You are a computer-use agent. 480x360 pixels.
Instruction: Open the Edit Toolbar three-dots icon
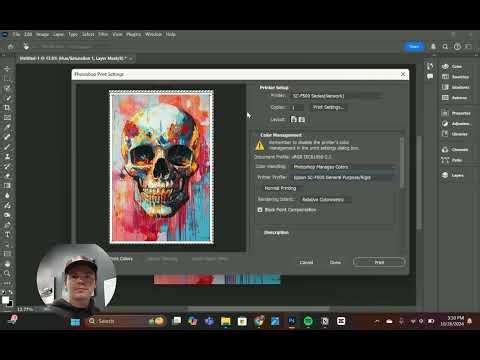pyautogui.click(x=7, y=283)
